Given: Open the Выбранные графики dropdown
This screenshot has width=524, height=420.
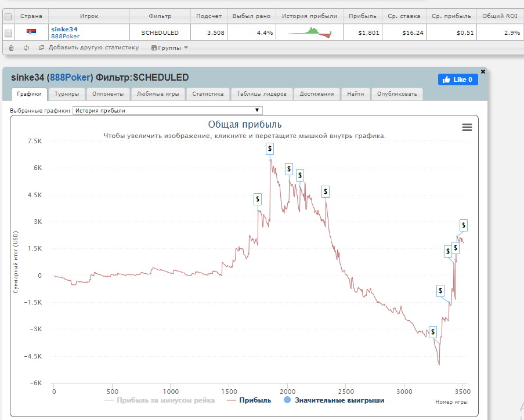Looking at the screenshot, I should point(168,110).
